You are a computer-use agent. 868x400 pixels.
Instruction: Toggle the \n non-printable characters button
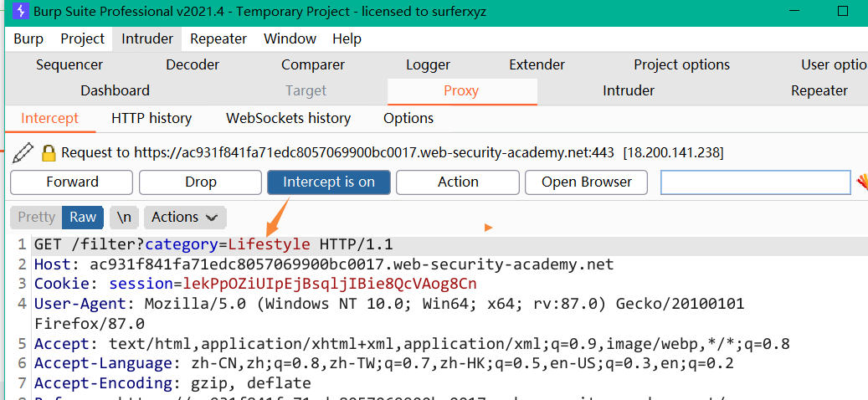[124, 217]
